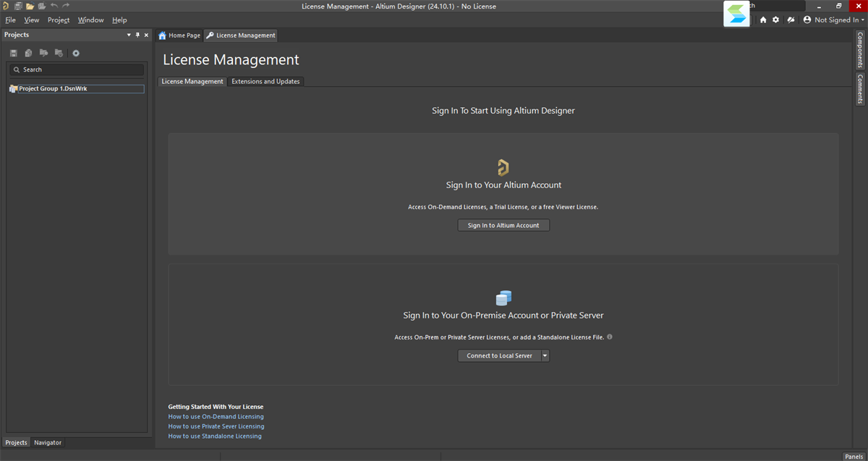Click the user avatar icon

click(x=807, y=20)
